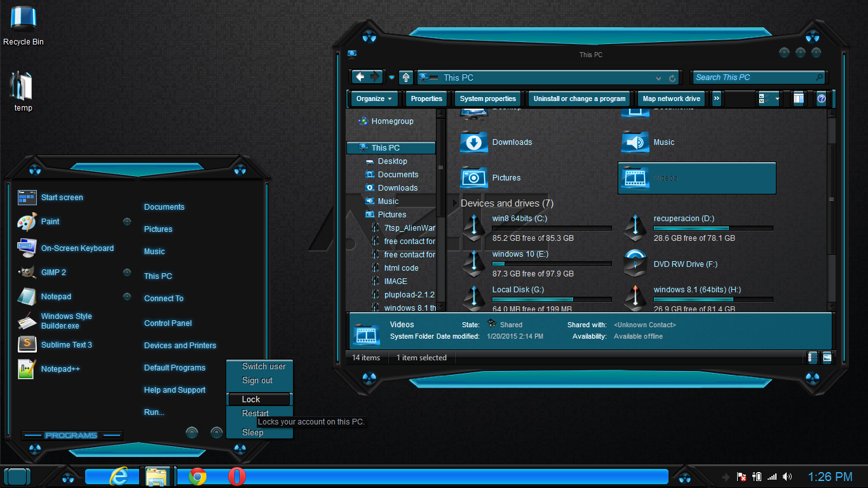Image resolution: width=868 pixels, height=488 pixels.
Task: Open Control Panel from the start menu
Action: pos(168,323)
